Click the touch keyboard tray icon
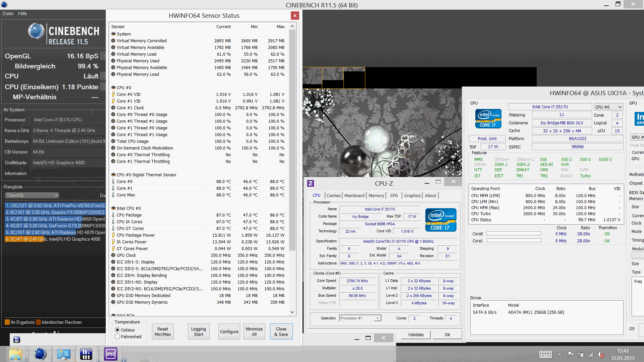 (x=545, y=354)
